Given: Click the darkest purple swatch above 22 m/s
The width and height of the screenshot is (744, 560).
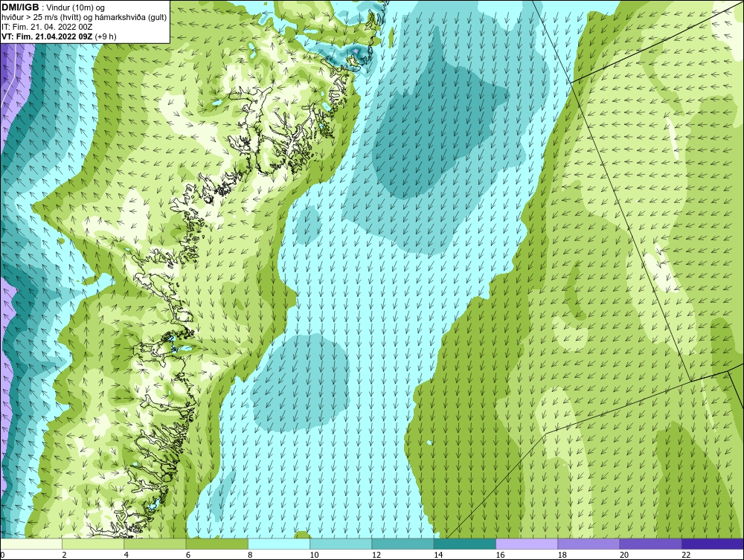Looking at the screenshot, I should pos(713,544).
